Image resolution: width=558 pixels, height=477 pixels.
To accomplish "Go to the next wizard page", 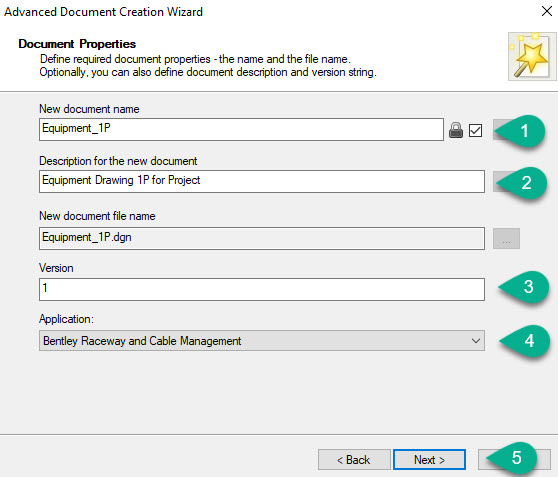I will (x=430, y=460).
